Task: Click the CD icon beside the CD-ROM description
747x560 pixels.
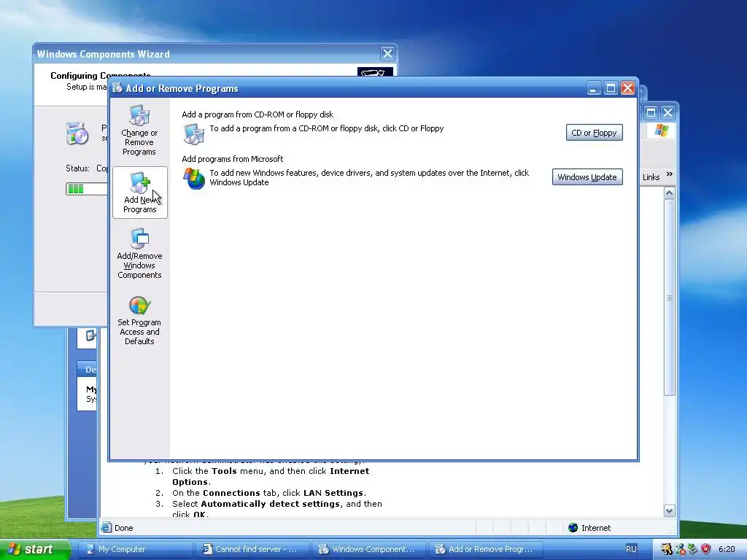Action: 194,134
